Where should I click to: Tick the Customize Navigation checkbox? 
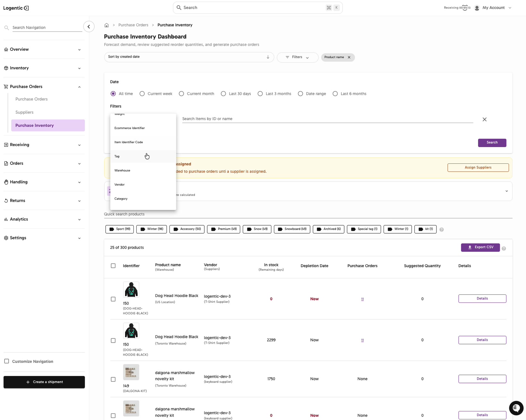tap(6, 361)
